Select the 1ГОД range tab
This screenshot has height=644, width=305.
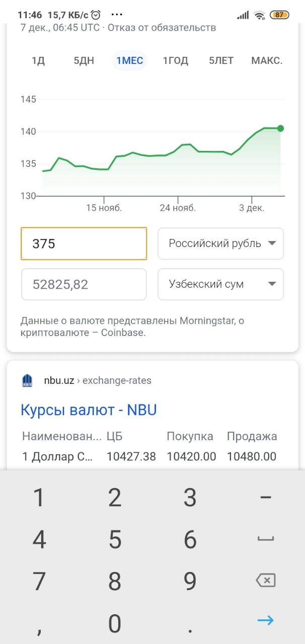pos(175,61)
